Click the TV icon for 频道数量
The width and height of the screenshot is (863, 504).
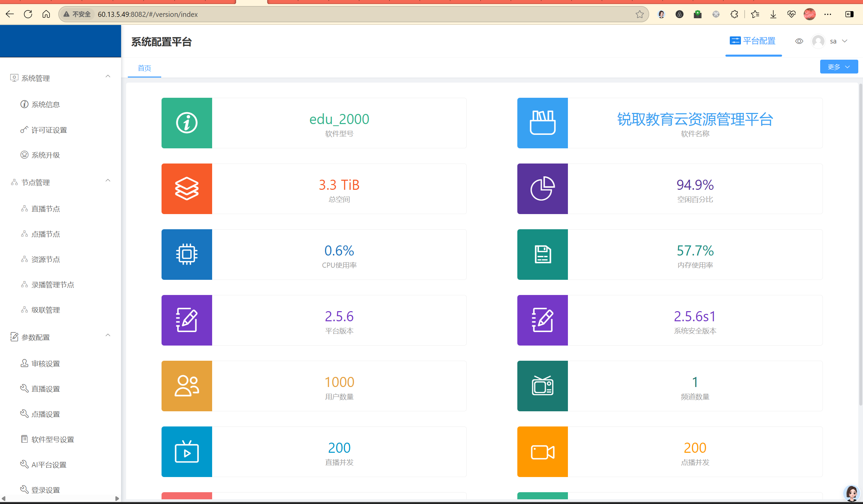click(x=543, y=386)
